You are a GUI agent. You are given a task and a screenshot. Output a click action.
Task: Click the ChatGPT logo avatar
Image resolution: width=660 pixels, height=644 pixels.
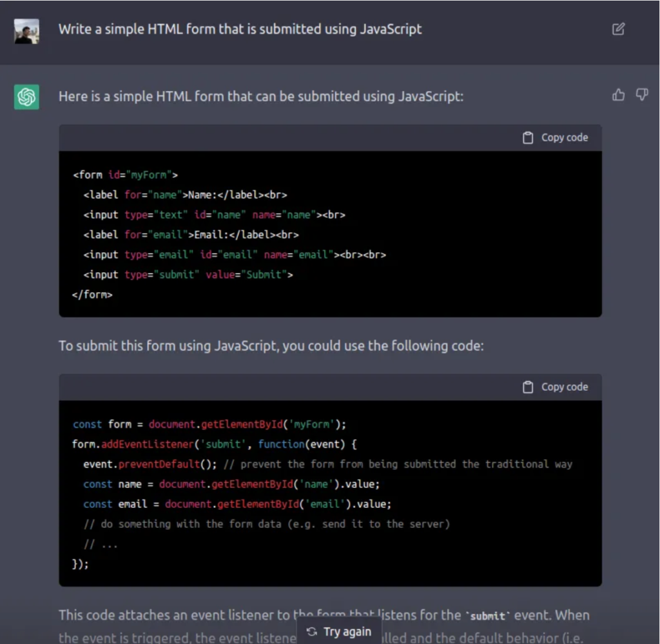point(27,97)
